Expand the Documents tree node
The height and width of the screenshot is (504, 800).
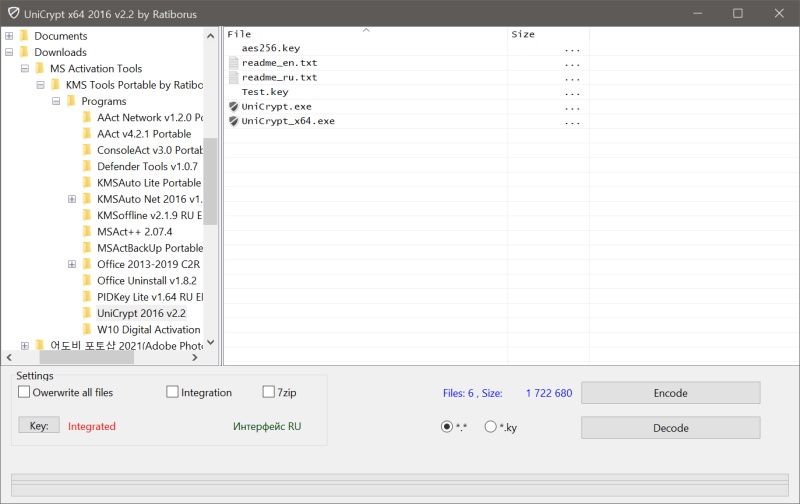point(9,36)
